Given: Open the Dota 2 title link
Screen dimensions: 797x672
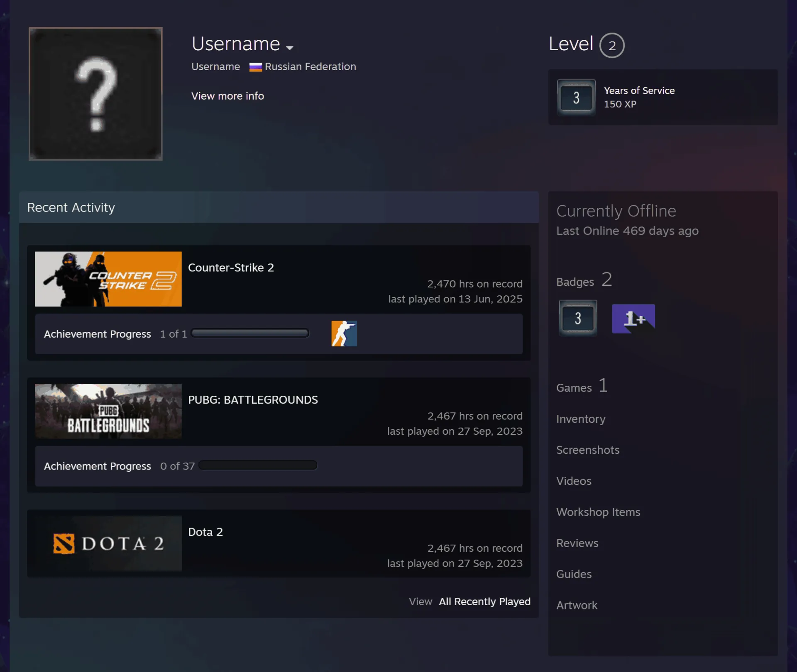Looking at the screenshot, I should tap(205, 532).
